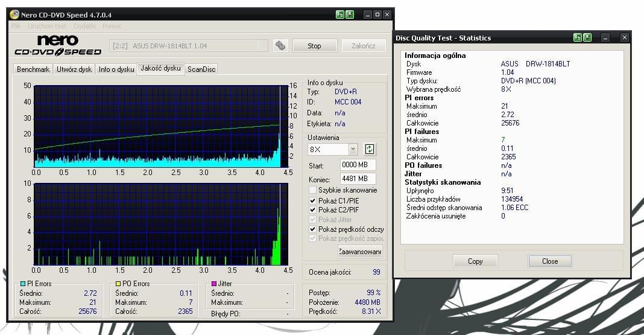Open the 8X speed dropdown
This screenshot has height=335, width=644.
(x=353, y=149)
